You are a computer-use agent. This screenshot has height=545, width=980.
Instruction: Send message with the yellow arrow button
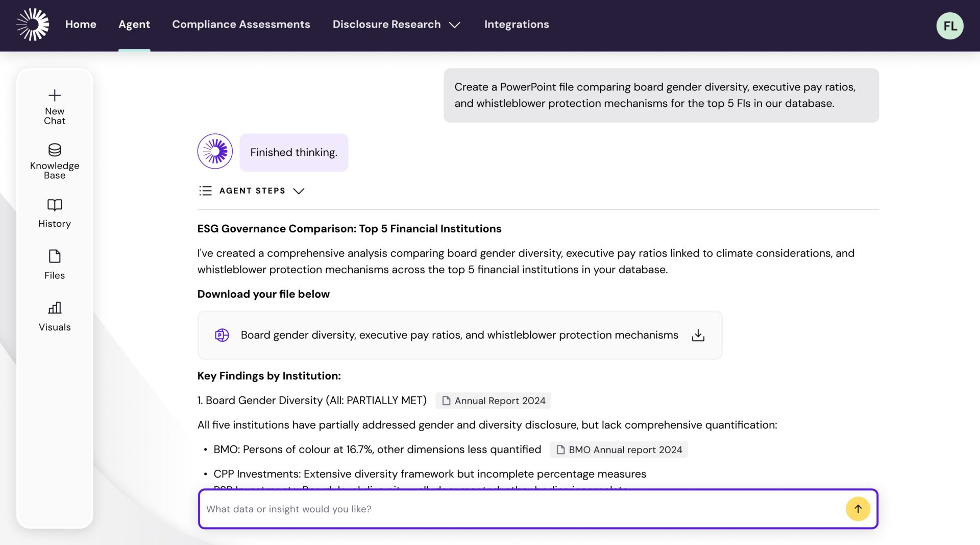(857, 509)
